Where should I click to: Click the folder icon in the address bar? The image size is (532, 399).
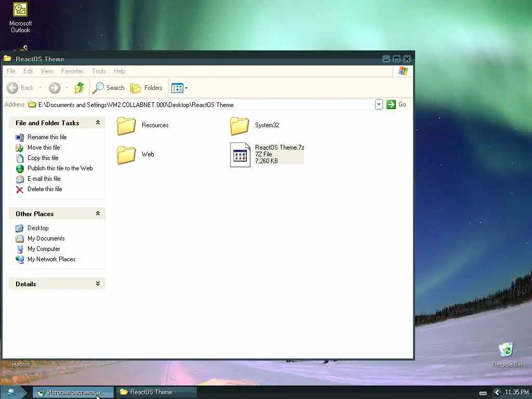coord(32,104)
